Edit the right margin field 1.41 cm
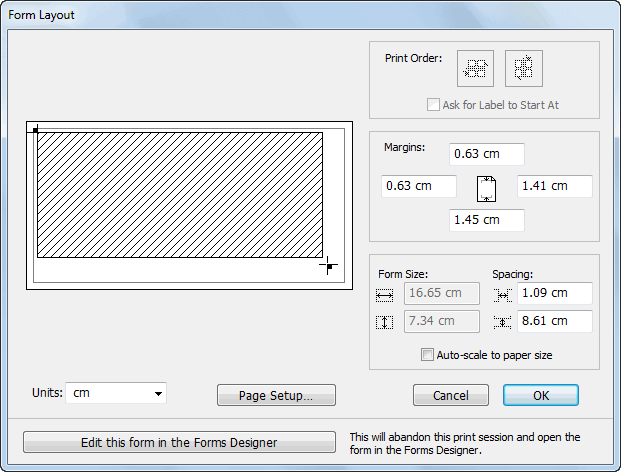Screen dimensions: 621x472 [x=555, y=186]
